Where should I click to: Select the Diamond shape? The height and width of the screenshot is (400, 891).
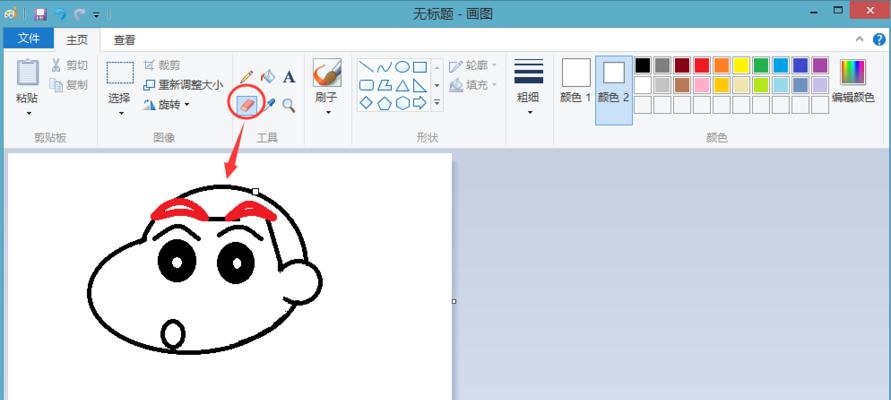tap(367, 103)
